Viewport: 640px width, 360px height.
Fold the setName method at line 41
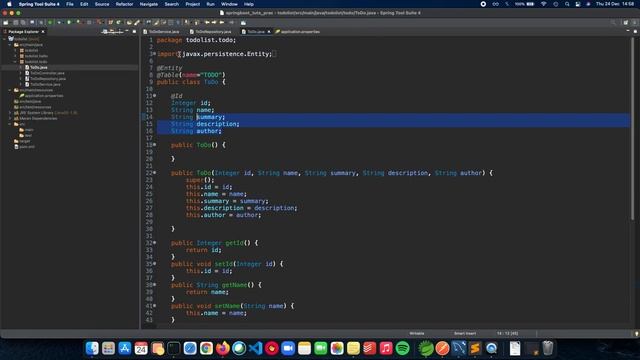coord(154,306)
